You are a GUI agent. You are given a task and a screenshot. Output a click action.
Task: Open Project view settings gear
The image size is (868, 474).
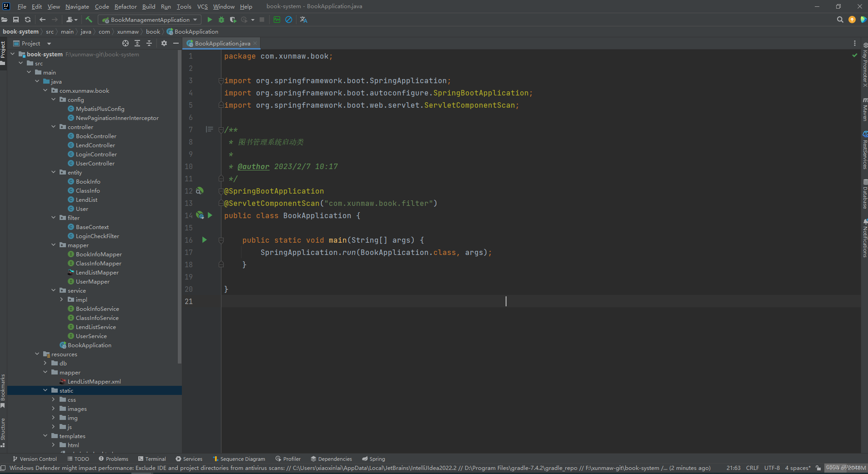164,43
